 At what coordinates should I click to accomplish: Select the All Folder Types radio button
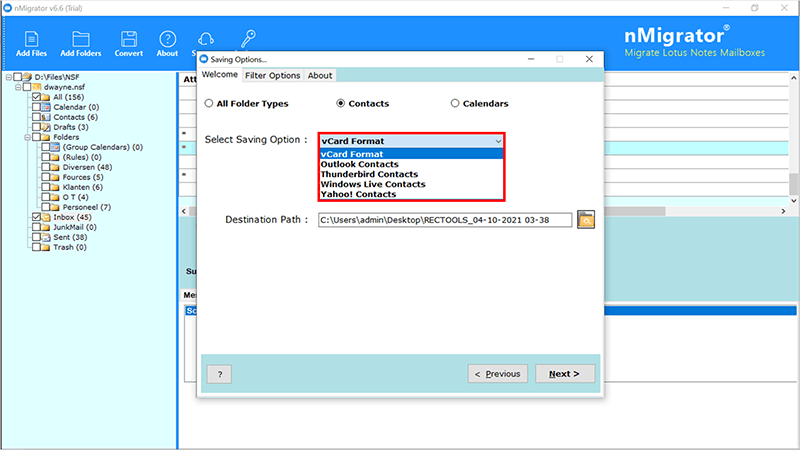click(208, 103)
